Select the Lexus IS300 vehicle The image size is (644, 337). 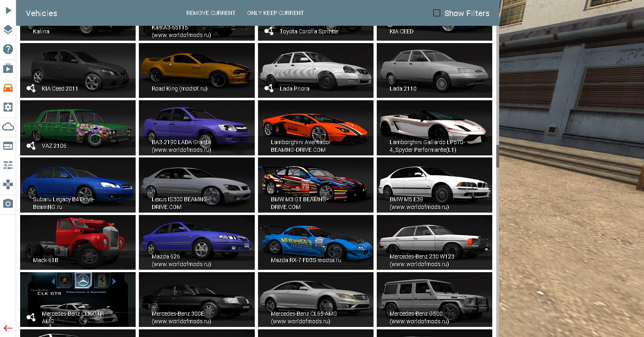(197, 185)
